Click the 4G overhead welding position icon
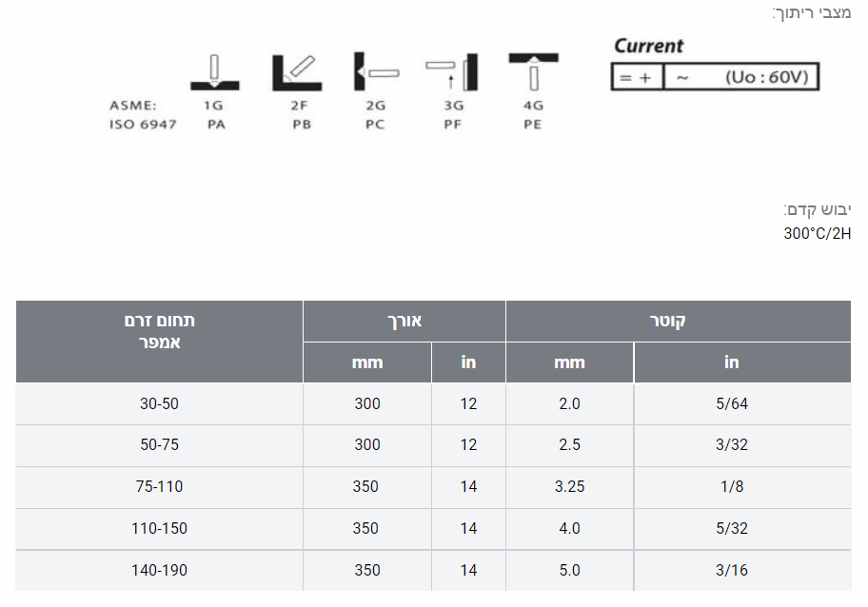The width and height of the screenshot is (868, 607). [x=533, y=70]
